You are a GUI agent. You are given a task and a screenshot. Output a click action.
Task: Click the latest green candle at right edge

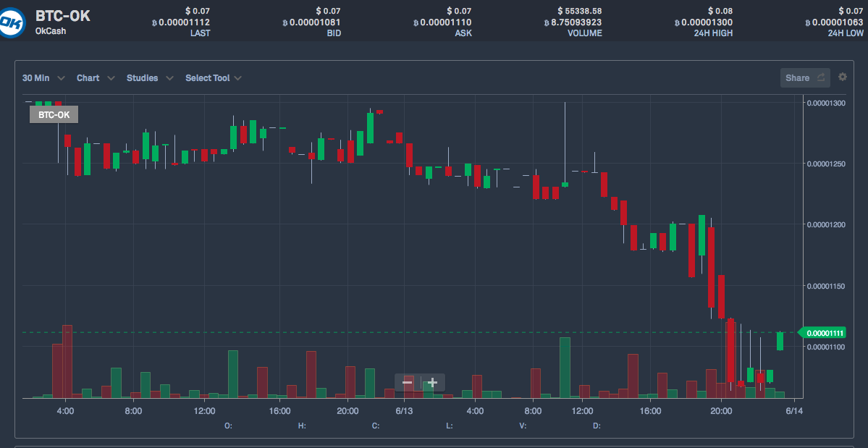coord(780,342)
